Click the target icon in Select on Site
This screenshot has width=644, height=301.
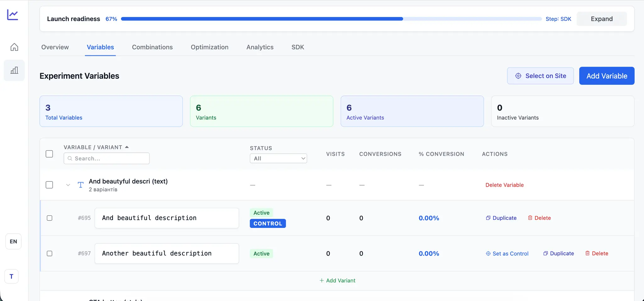click(518, 76)
